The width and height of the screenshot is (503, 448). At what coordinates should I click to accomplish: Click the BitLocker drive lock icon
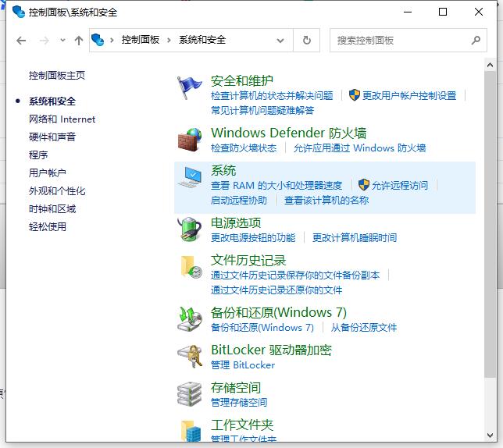coord(190,357)
